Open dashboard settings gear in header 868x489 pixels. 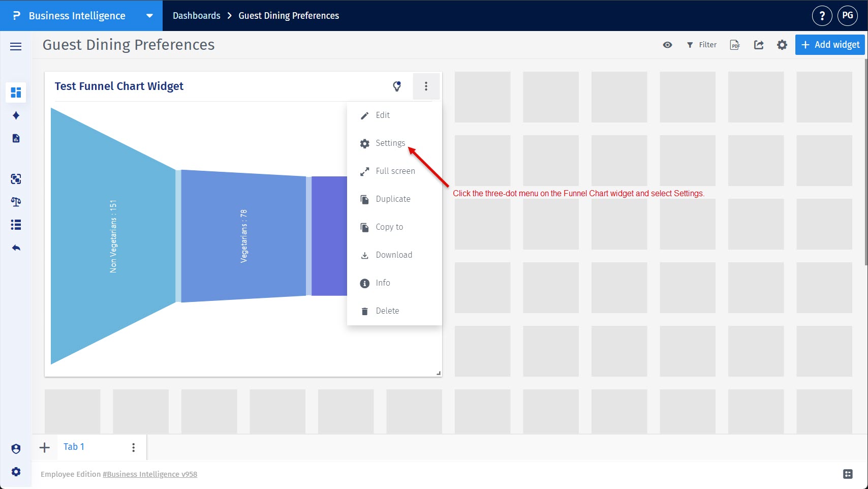[782, 45]
